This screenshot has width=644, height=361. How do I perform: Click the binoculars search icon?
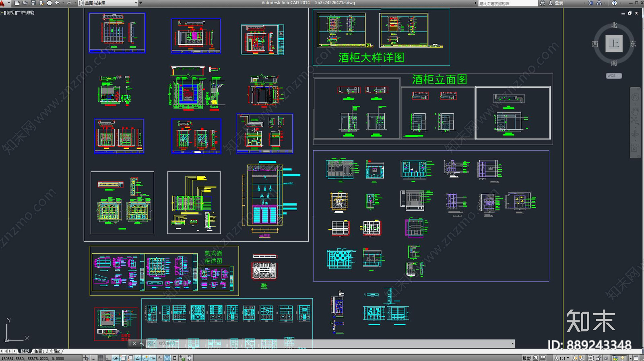542,3
